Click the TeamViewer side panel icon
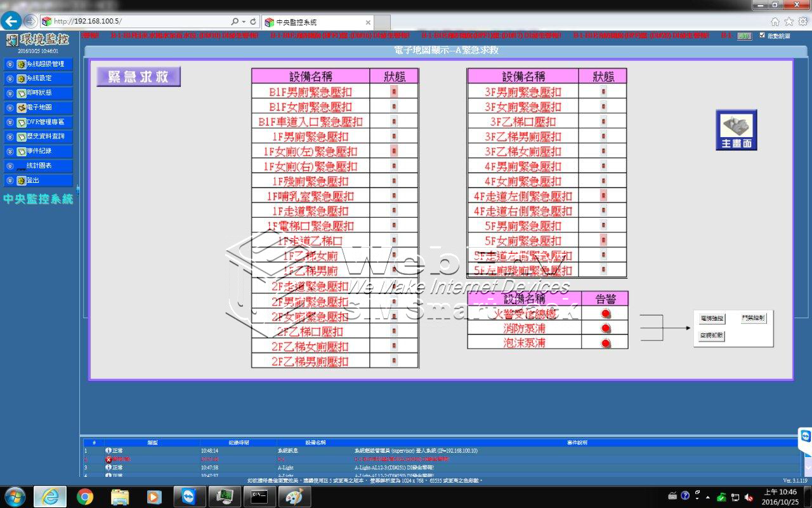Viewport: 812px width, 508px height. [806, 438]
